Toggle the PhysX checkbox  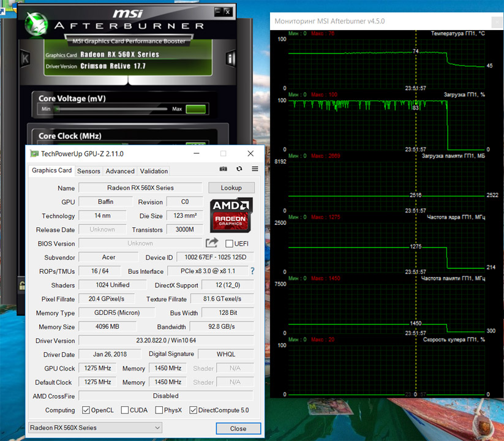[x=159, y=410]
